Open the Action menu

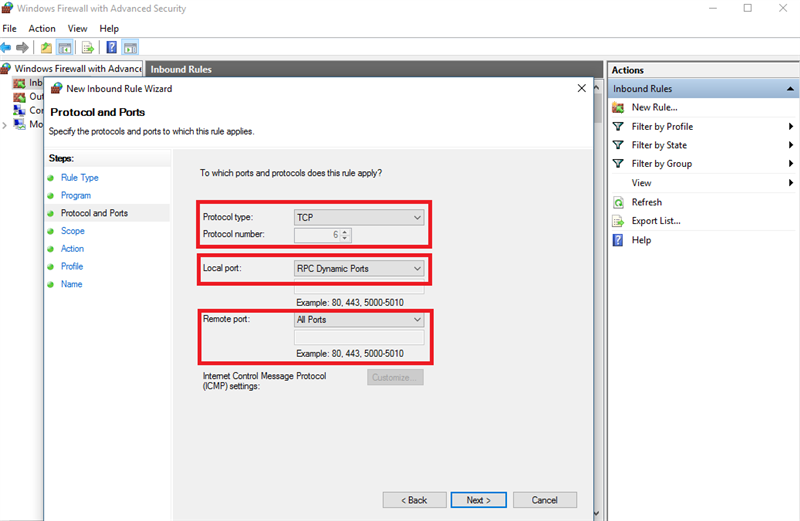point(42,29)
